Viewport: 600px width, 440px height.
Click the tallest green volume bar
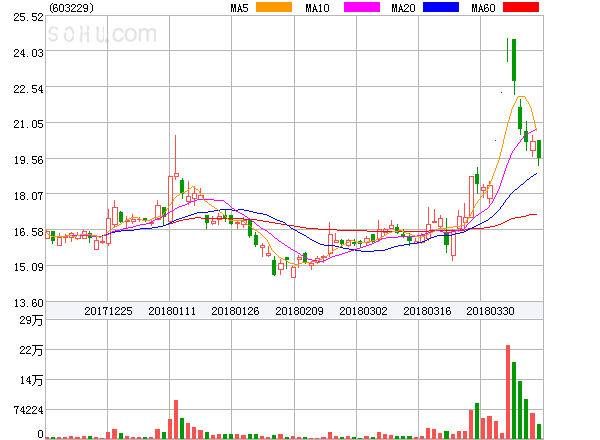point(514,400)
